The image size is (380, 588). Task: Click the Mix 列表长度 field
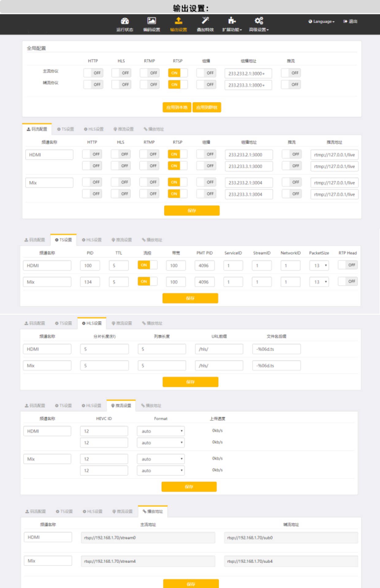point(162,366)
